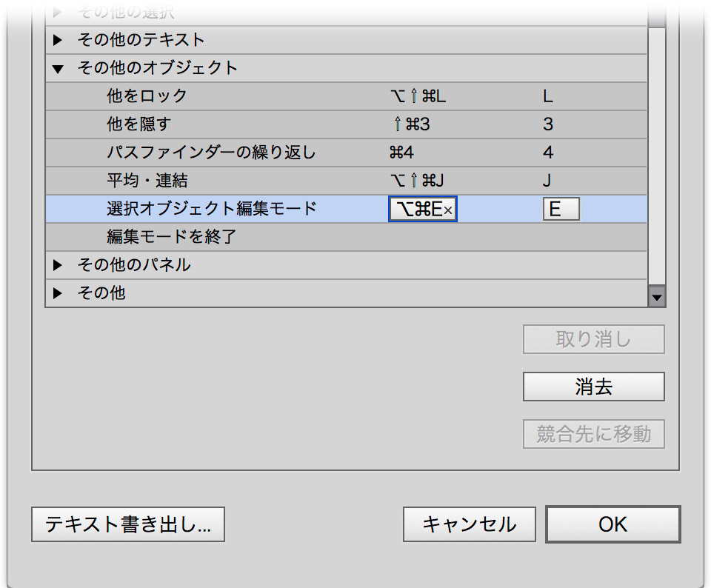711x588 pixels.
Task: Click the キャンセル button
Action: [x=470, y=524]
